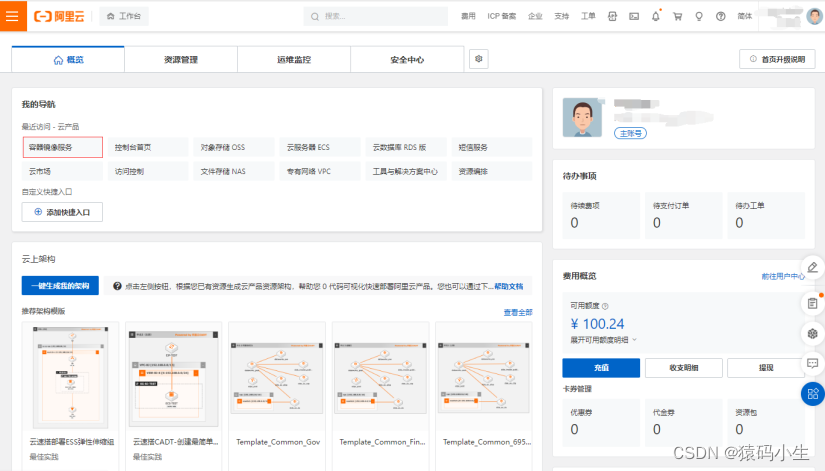825x471 pixels.
Task: Switch to the 资源管理 tab
Action: [x=181, y=59]
